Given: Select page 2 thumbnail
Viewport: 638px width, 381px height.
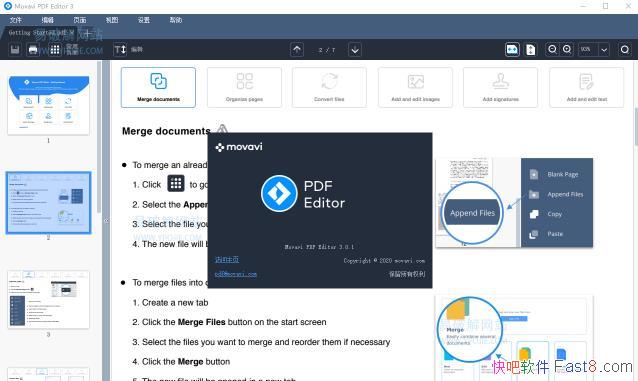Looking at the screenshot, I should (48, 203).
